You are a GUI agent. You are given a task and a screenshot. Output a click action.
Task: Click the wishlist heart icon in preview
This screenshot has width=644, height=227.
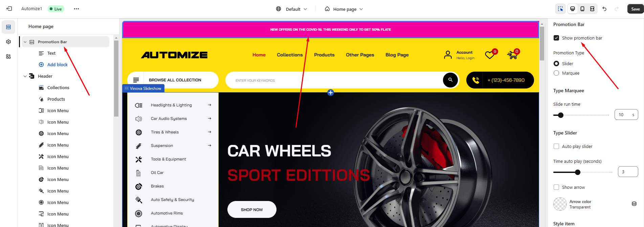point(490,55)
